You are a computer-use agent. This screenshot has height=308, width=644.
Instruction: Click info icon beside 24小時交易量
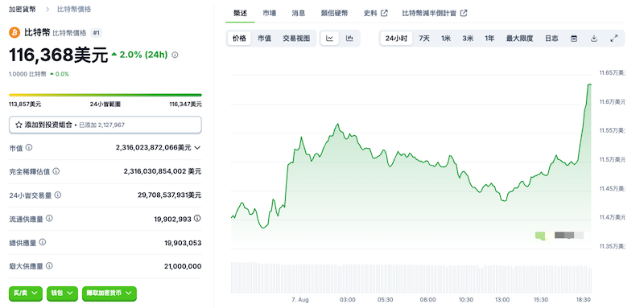click(x=58, y=195)
